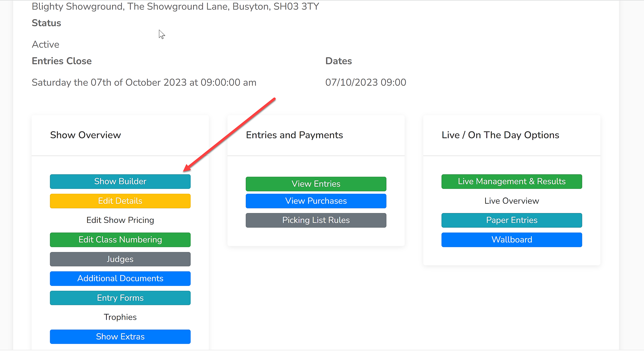
Task: Click the yellow Edit Details button
Action: (x=120, y=201)
